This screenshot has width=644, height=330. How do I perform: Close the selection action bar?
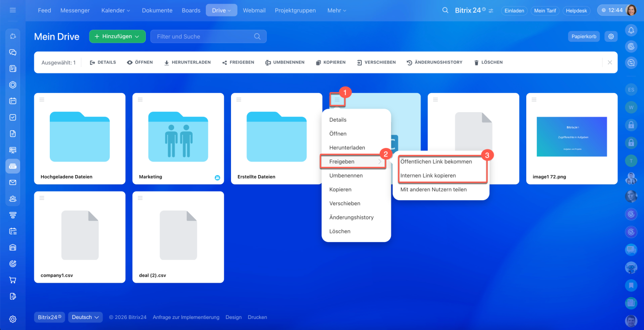coord(610,62)
